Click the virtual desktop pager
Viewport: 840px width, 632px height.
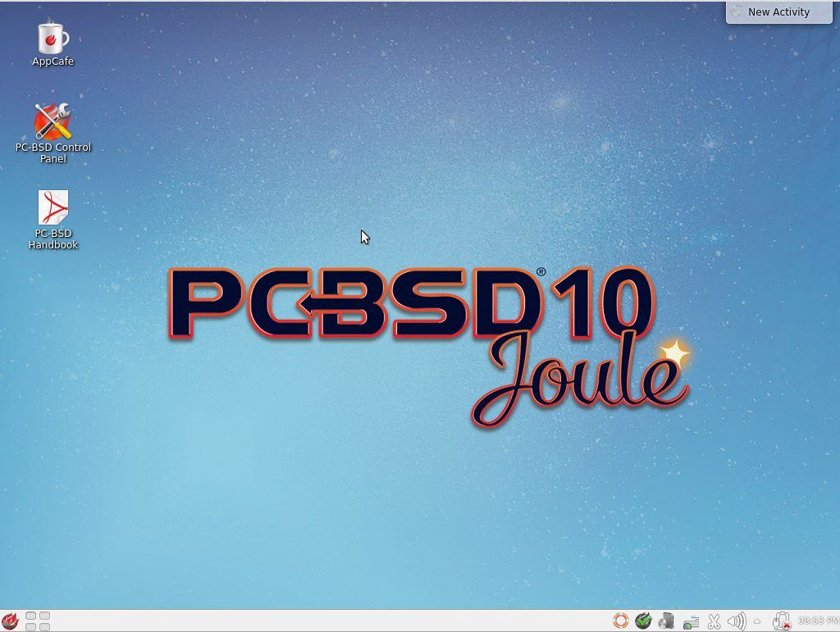point(38,621)
